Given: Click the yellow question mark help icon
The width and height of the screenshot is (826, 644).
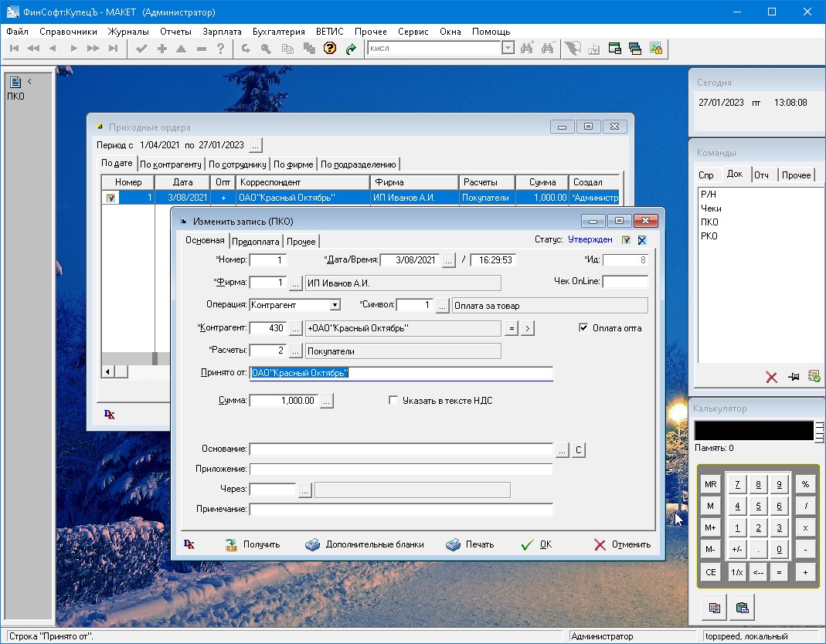Looking at the screenshot, I should click(330, 49).
